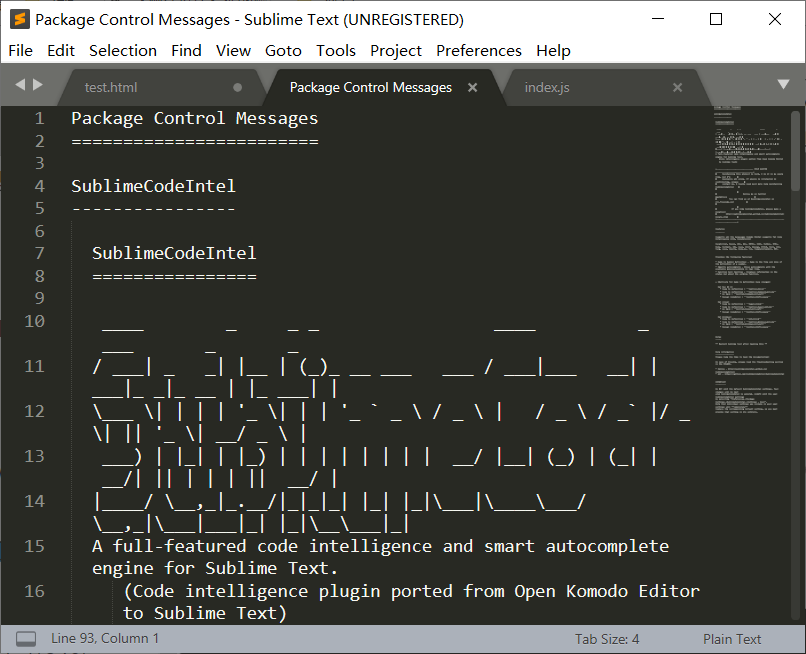
Task: Click line number 15 in gutter
Action: tap(34, 546)
